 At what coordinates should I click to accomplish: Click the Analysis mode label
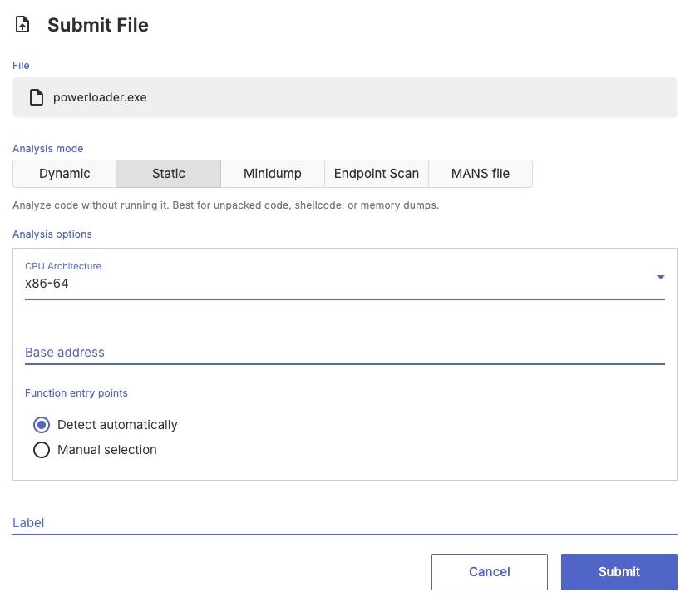(x=47, y=149)
